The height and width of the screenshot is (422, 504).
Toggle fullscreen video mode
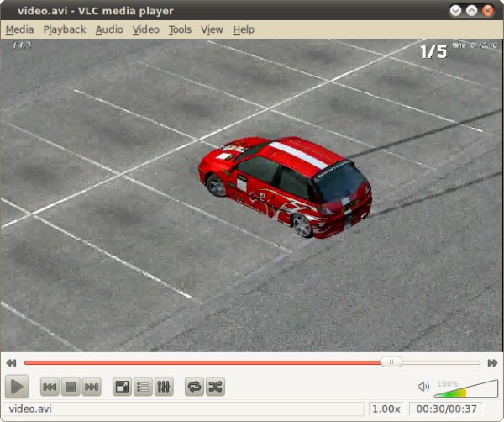click(x=122, y=387)
